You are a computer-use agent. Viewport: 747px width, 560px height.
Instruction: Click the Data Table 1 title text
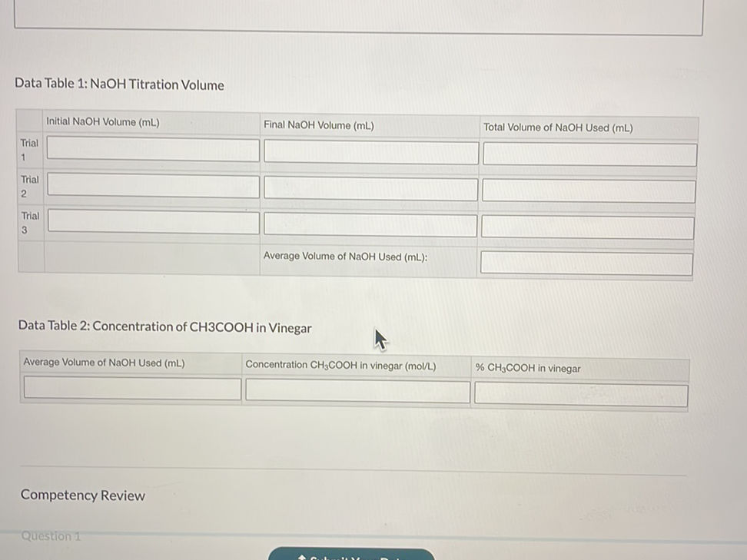(x=119, y=84)
